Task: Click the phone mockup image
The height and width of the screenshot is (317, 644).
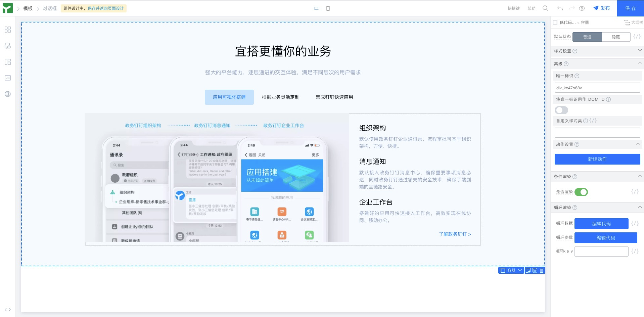Action: pyautogui.click(x=217, y=177)
